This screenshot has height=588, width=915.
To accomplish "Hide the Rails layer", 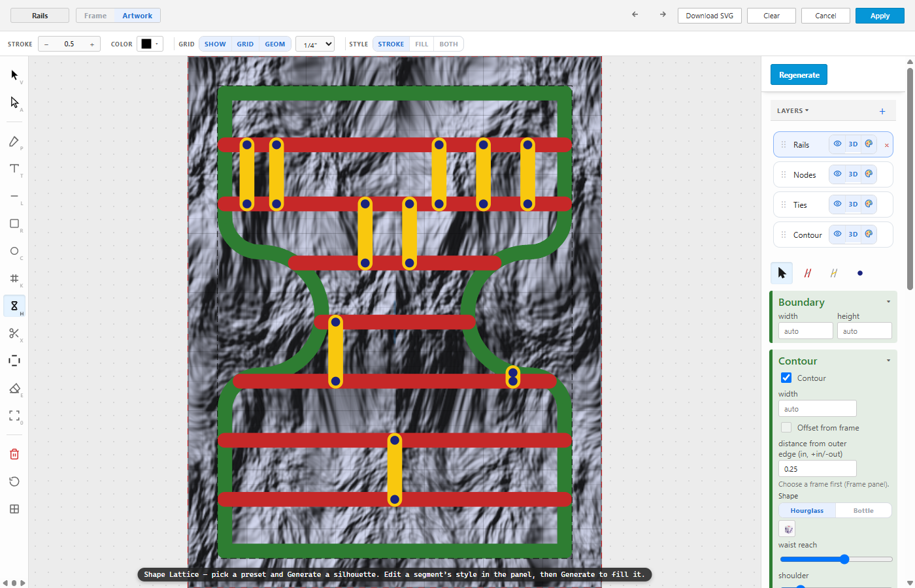I will 837,144.
